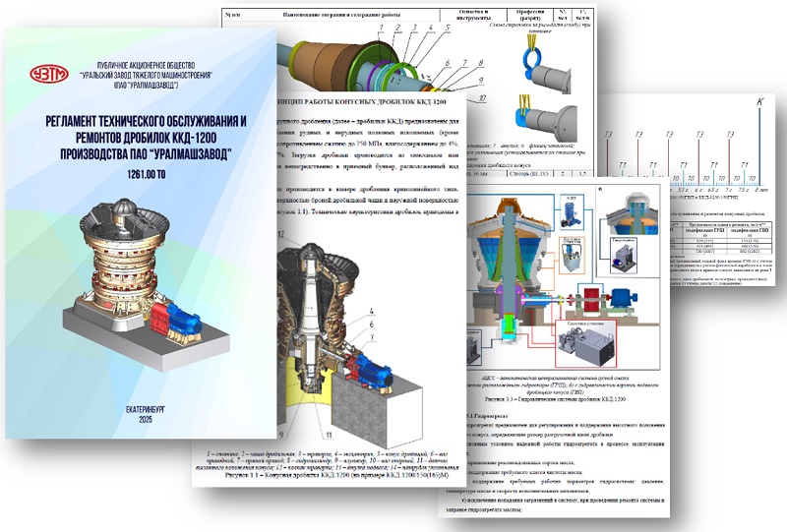This screenshot has width=787, height=532.
Task: Click the heading 'Принцип работы конусных дробилок ККД 1200'
Action: coord(361,102)
